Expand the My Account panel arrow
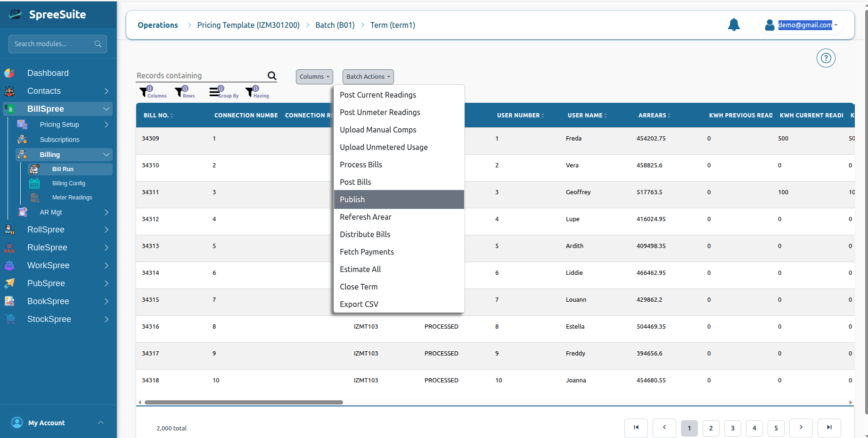868x438 pixels. click(101, 422)
